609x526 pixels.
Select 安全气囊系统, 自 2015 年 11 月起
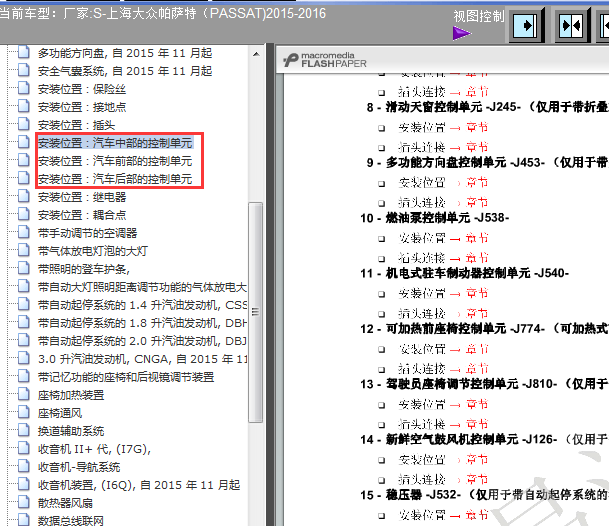125,71
